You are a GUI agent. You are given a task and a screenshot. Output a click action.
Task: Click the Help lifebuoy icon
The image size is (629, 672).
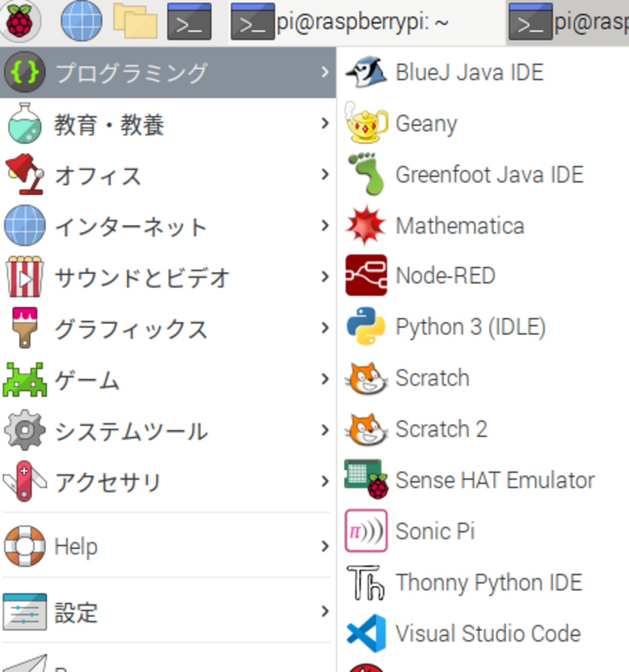[x=25, y=546]
